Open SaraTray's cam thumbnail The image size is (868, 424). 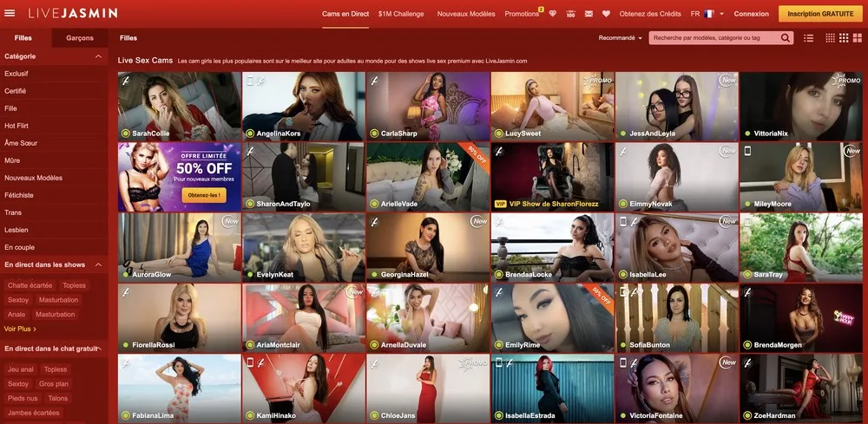click(x=801, y=247)
